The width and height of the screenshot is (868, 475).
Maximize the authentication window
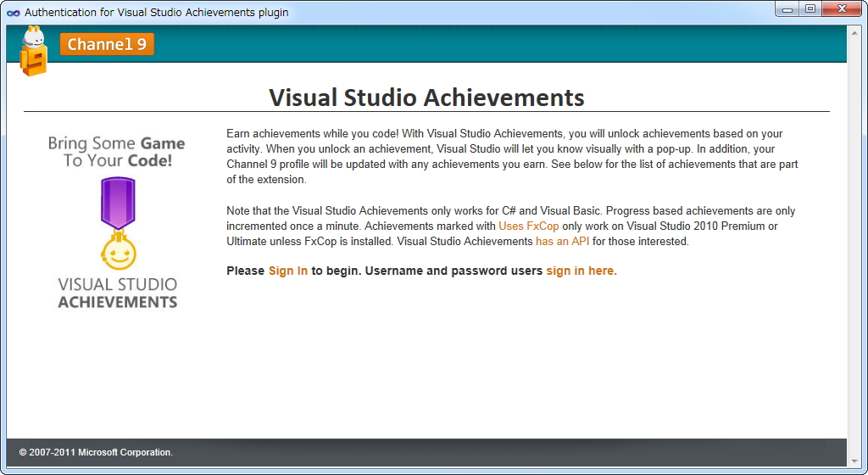pos(810,9)
